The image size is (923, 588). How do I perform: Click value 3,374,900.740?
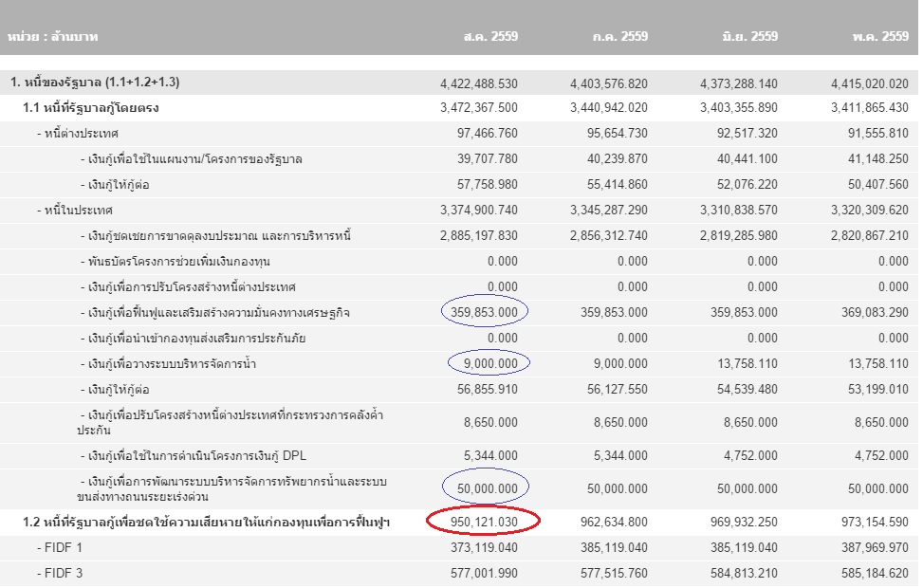478,211
